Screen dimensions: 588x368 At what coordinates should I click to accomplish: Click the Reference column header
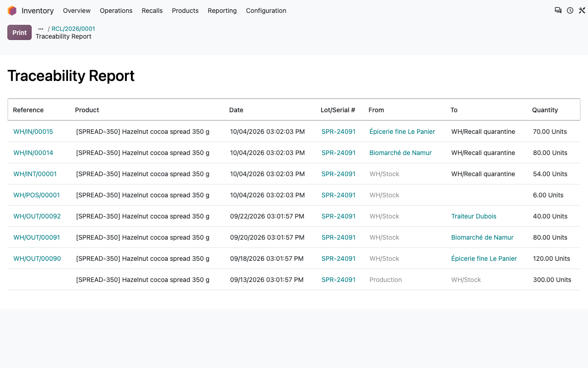(28, 110)
